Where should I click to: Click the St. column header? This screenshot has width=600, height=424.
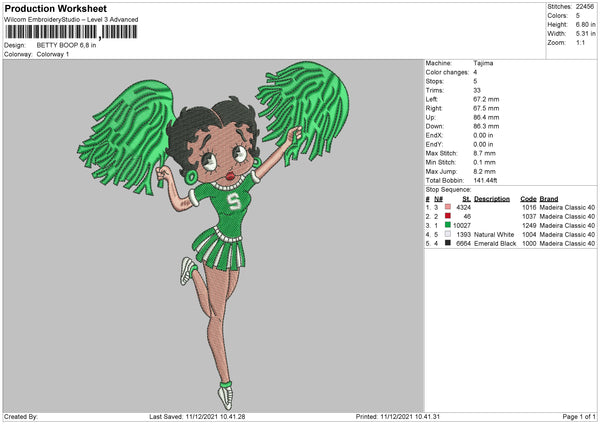coord(466,199)
